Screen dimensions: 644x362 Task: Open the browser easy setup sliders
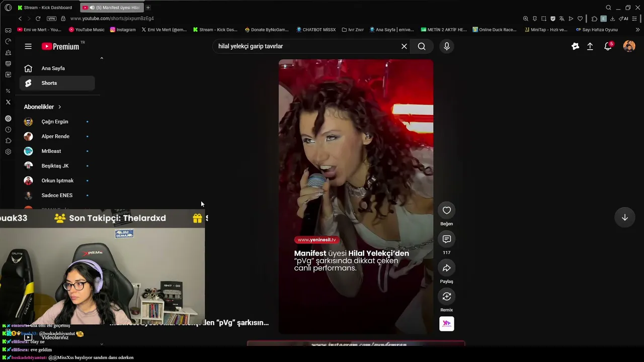click(x=635, y=19)
